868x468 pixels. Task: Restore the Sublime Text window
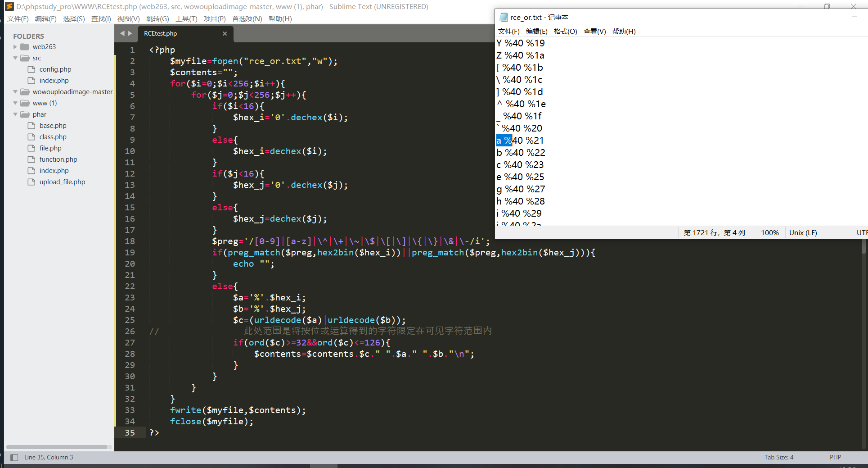coord(827,6)
